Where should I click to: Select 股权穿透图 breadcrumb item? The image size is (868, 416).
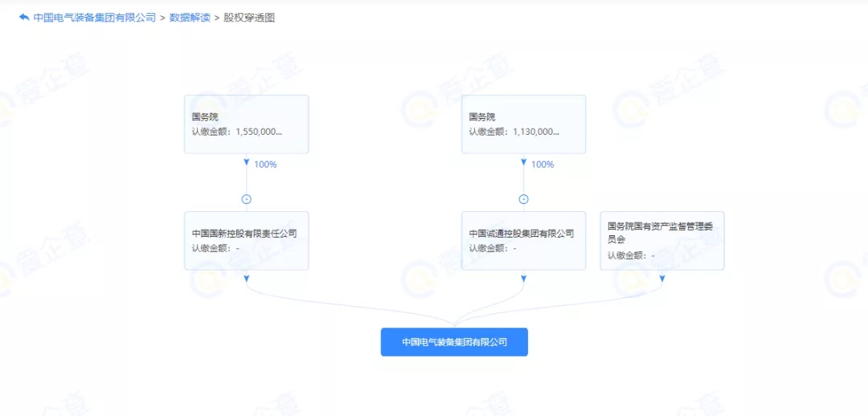(x=248, y=18)
